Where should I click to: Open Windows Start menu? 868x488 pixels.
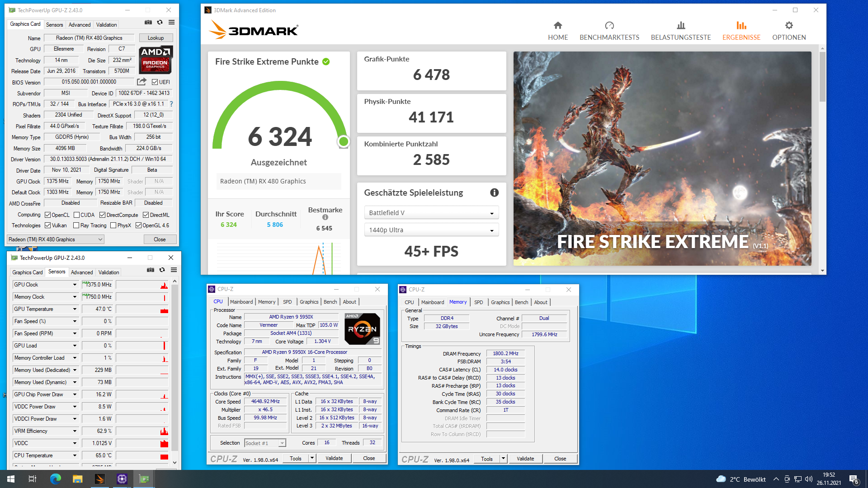(11, 479)
